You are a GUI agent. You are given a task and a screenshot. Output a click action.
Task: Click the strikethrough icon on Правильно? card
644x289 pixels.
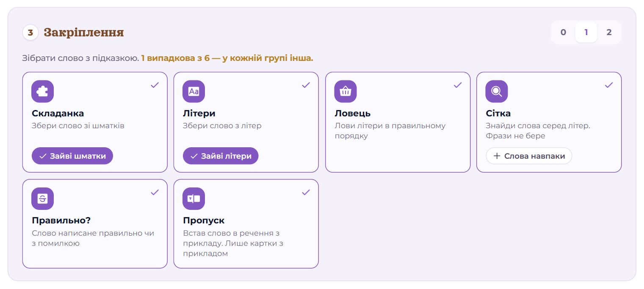(x=42, y=198)
